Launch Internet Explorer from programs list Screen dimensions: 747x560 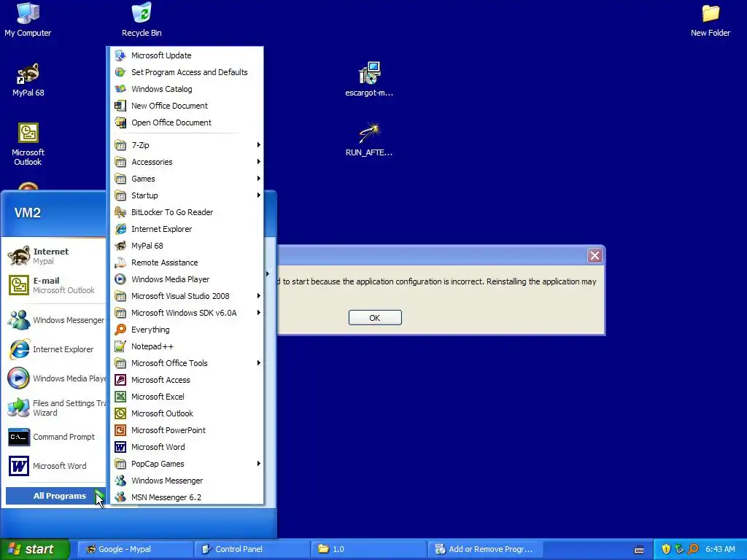(186, 229)
